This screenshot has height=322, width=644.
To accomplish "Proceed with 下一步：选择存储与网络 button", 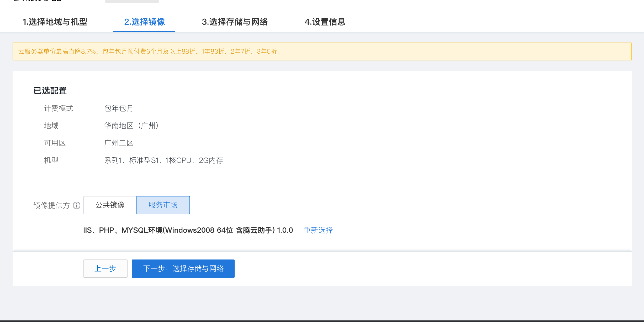I will [x=183, y=269].
